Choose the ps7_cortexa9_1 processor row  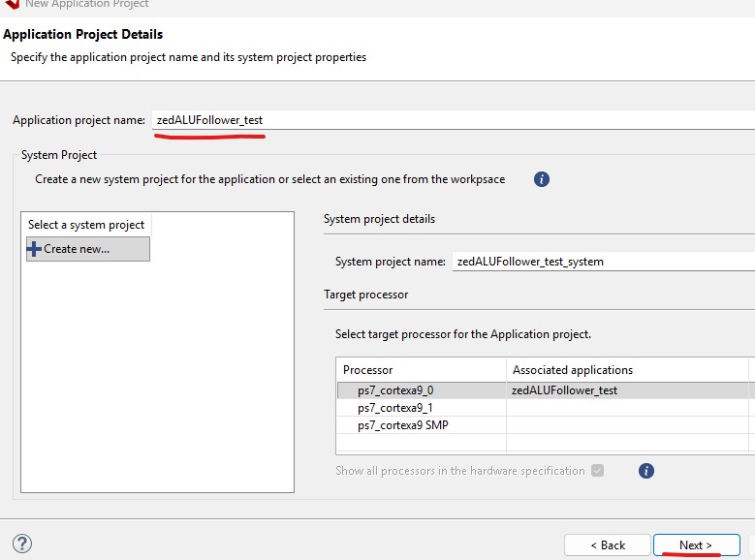pyautogui.click(x=395, y=408)
